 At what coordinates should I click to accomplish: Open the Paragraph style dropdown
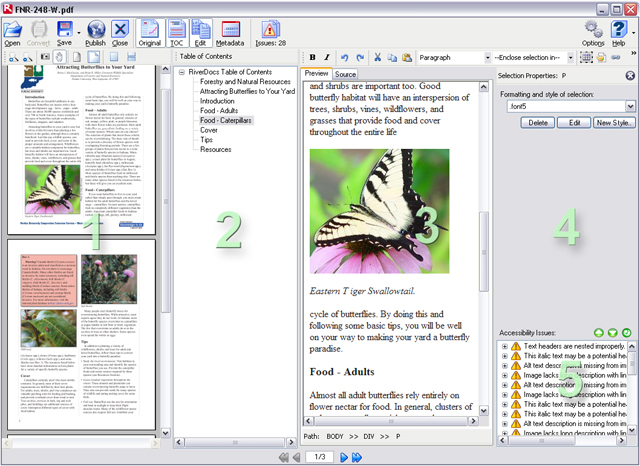coord(487,58)
